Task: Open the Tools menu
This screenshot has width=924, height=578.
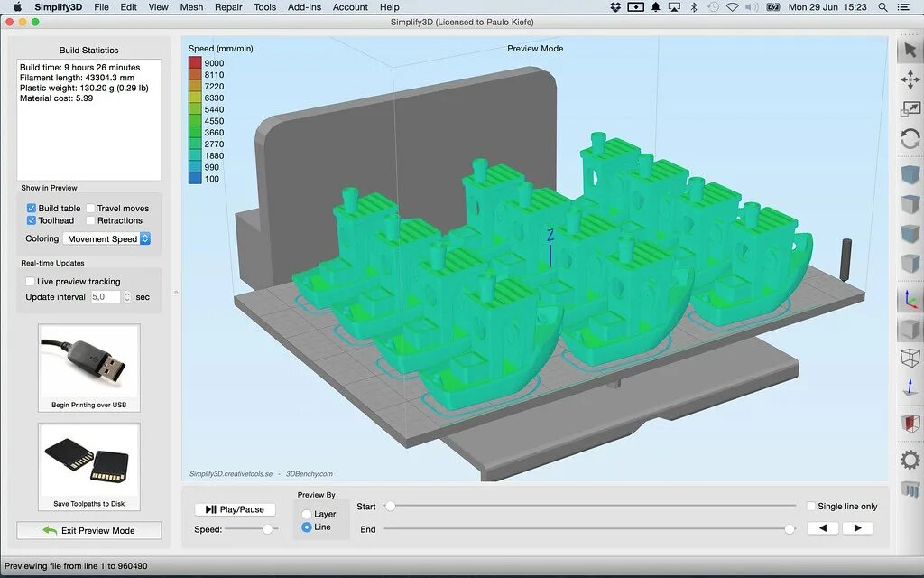Action: pos(265,7)
